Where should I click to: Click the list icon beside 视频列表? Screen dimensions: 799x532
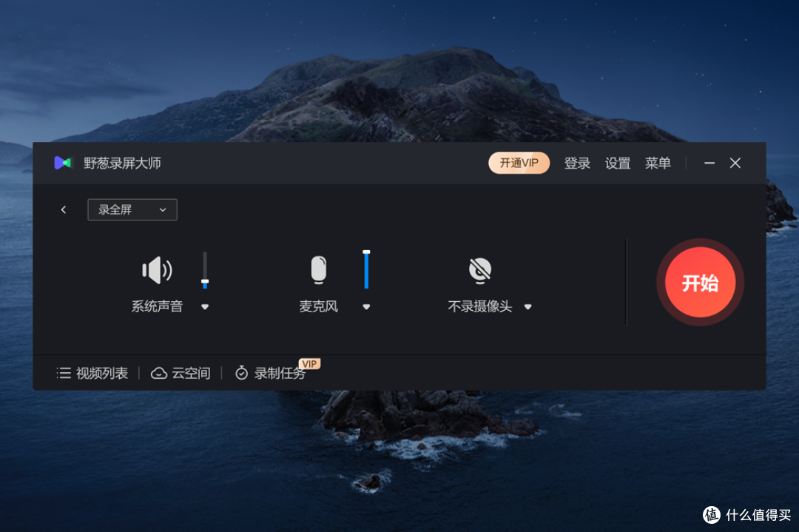point(64,373)
